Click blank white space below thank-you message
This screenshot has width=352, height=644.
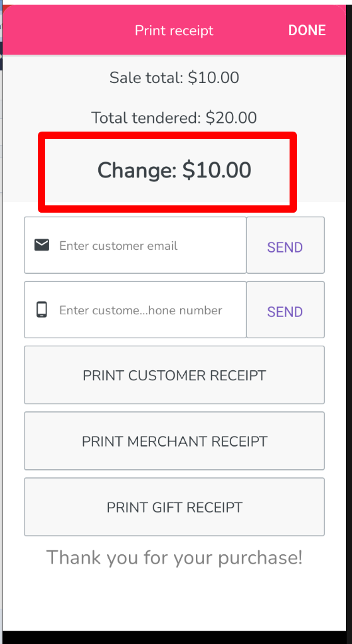(x=175, y=599)
